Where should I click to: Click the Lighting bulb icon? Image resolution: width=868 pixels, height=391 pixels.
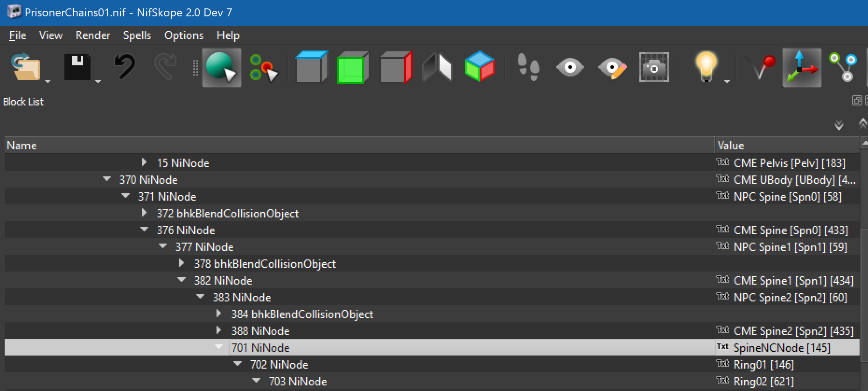tap(706, 66)
